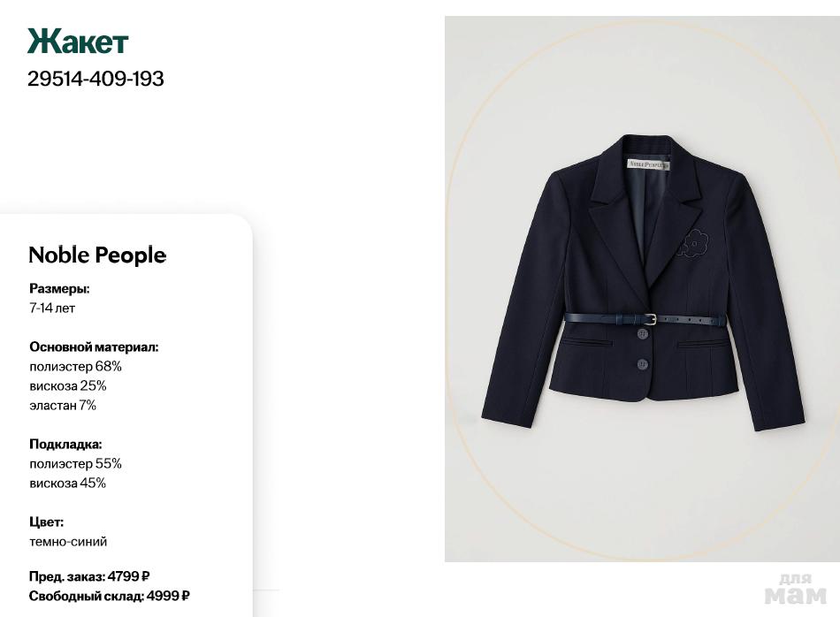Screen dimensions: 840x617
Task: Click the 'вискоза 45%' lining line
Action: pyautogui.click(x=67, y=483)
